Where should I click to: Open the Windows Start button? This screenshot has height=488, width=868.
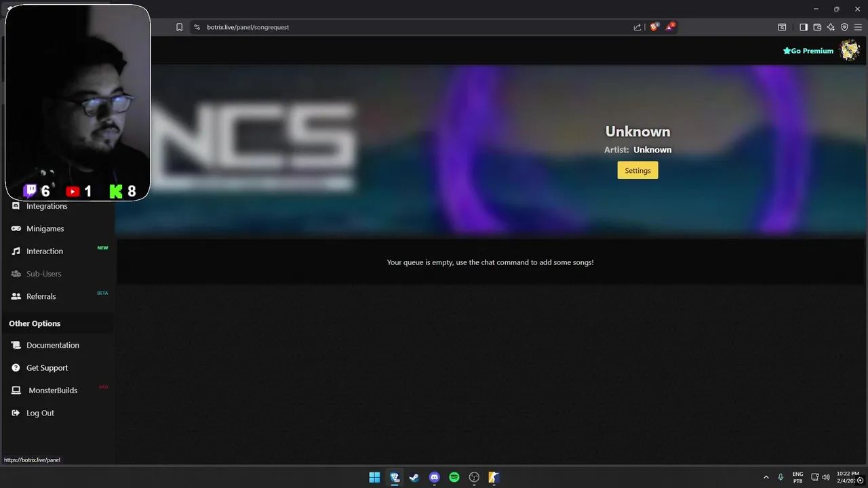(374, 477)
